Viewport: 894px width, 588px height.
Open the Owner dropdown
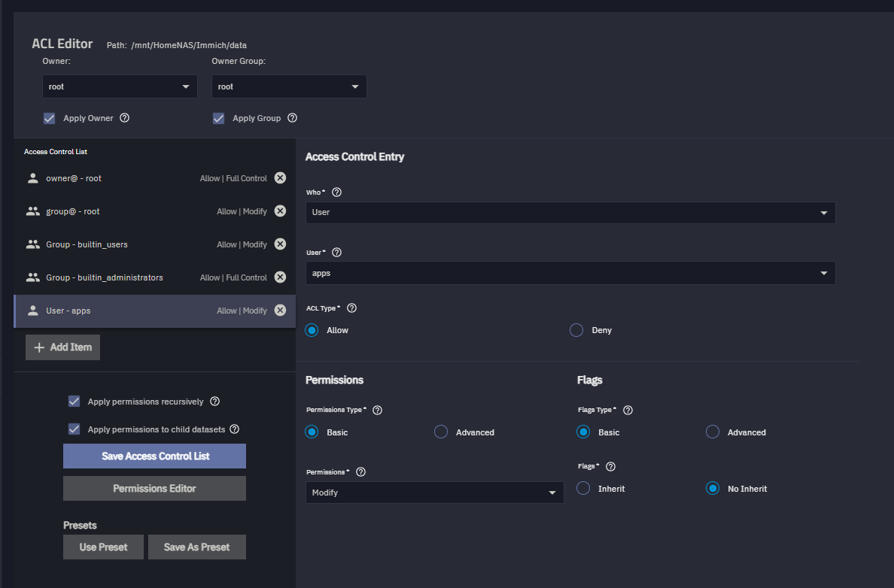[120, 86]
